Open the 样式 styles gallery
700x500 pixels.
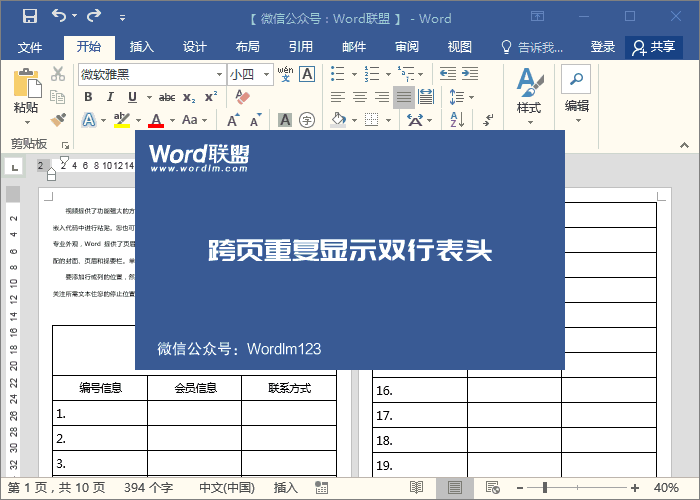(529, 96)
